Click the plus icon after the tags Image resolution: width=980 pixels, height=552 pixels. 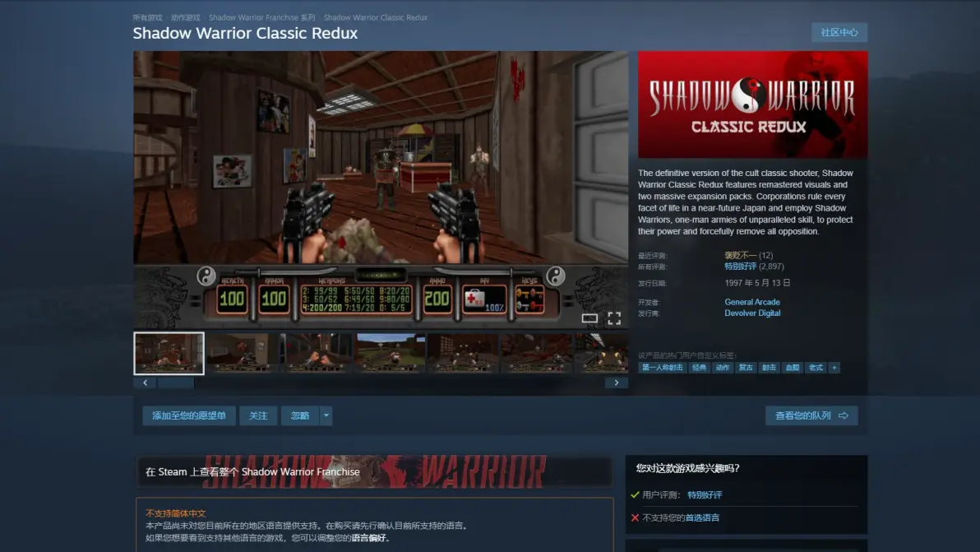pyautogui.click(x=834, y=368)
